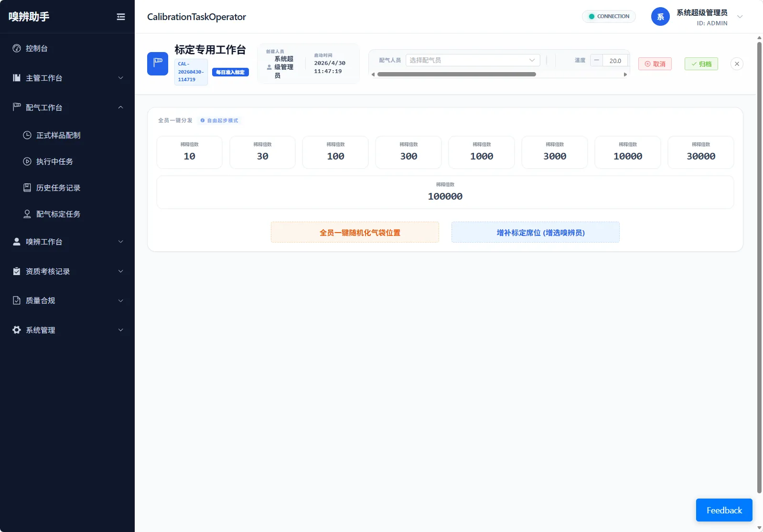Click the 取消 cancel button
The height and width of the screenshot is (532, 763).
[x=655, y=64]
